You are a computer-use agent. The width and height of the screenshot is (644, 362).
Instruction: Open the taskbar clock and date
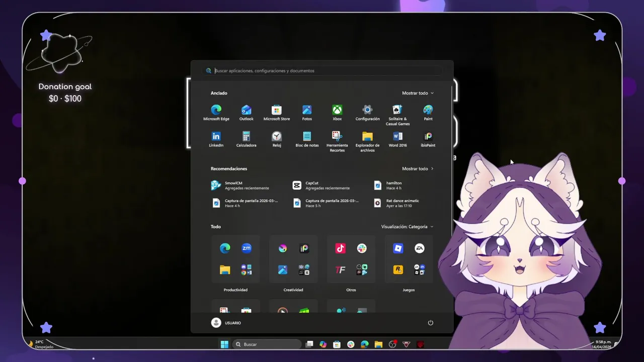[x=601, y=344]
